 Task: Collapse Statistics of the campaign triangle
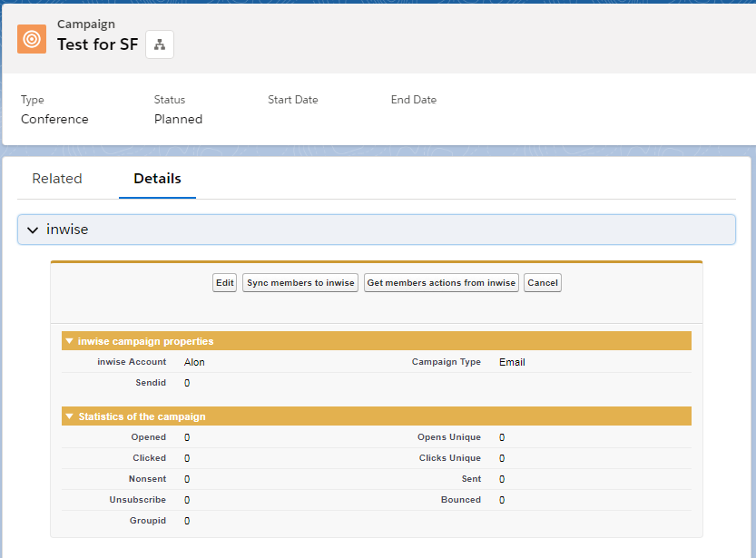click(x=69, y=416)
